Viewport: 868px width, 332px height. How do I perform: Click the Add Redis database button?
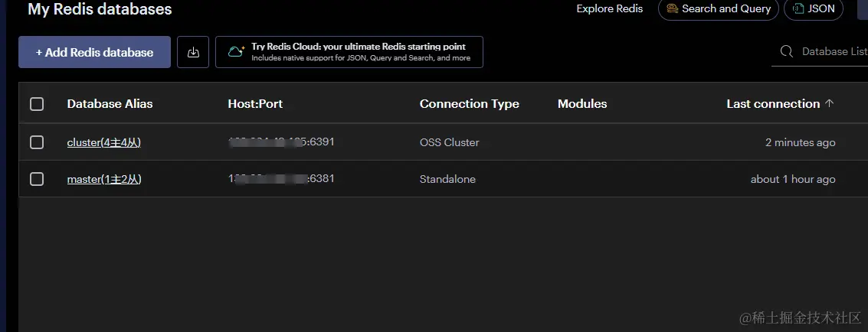[94, 52]
